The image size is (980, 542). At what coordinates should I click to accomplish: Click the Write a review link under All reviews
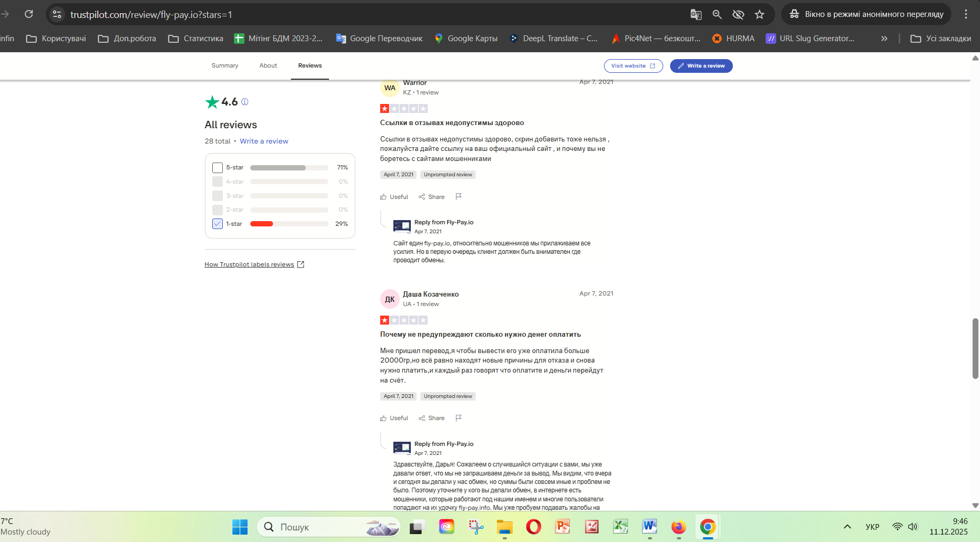pyautogui.click(x=264, y=141)
